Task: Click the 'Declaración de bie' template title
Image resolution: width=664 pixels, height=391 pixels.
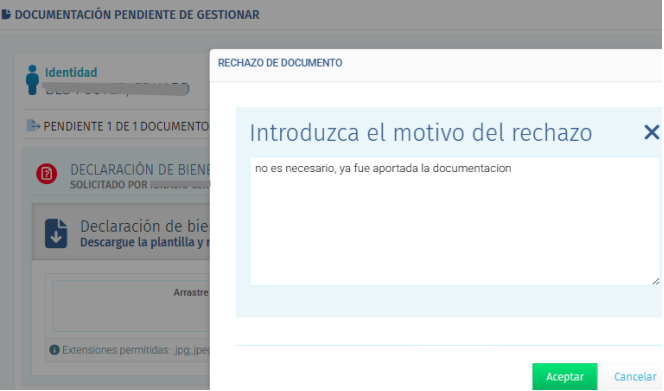Action: point(144,227)
